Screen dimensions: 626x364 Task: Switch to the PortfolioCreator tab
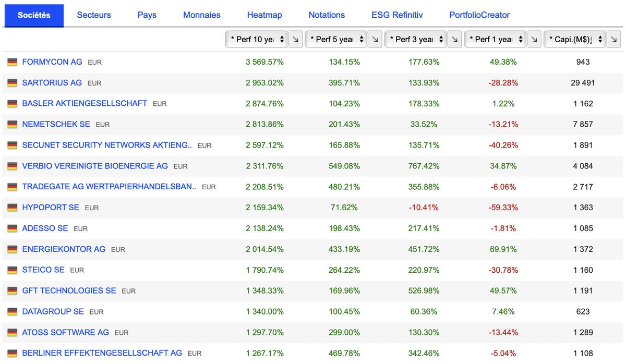pyautogui.click(x=479, y=15)
